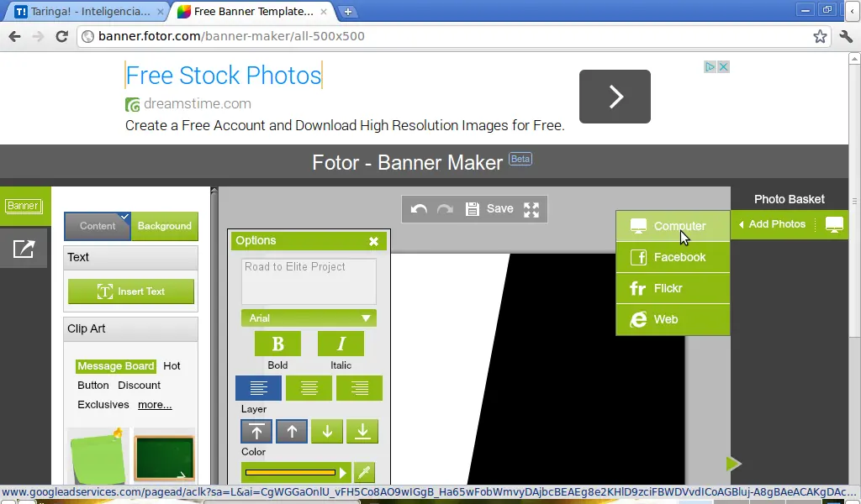Center align the text
Image resolution: width=861 pixels, height=504 pixels.
(x=309, y=388)
